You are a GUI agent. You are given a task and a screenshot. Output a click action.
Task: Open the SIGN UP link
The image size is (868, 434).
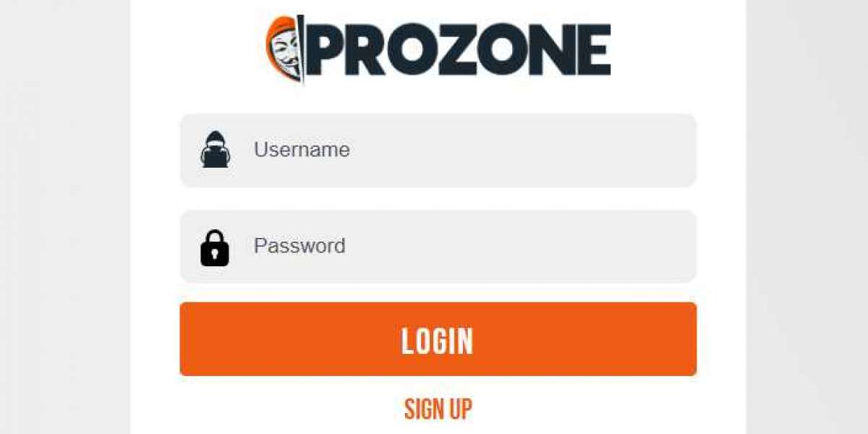click(438, 409)
